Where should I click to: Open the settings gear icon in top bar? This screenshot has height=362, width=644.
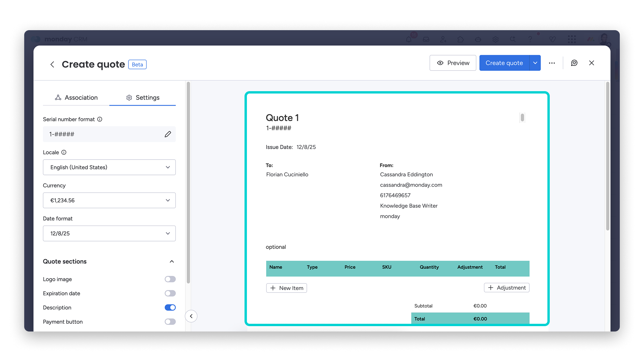495,39
